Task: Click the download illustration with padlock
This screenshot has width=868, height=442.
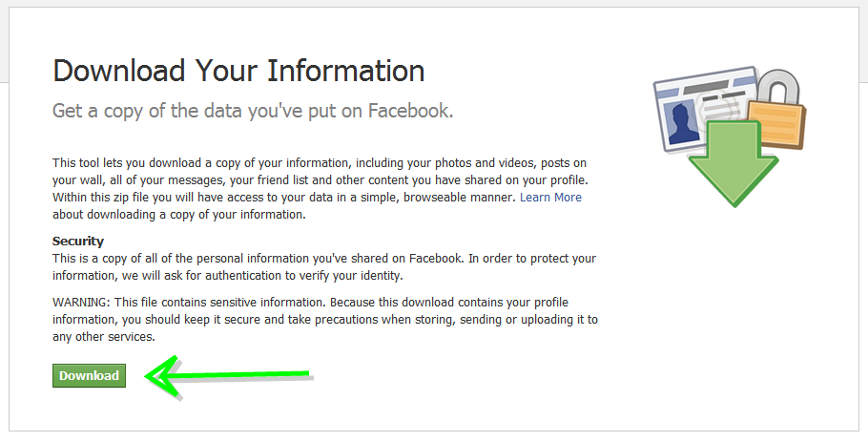Action: pos(729,137)
